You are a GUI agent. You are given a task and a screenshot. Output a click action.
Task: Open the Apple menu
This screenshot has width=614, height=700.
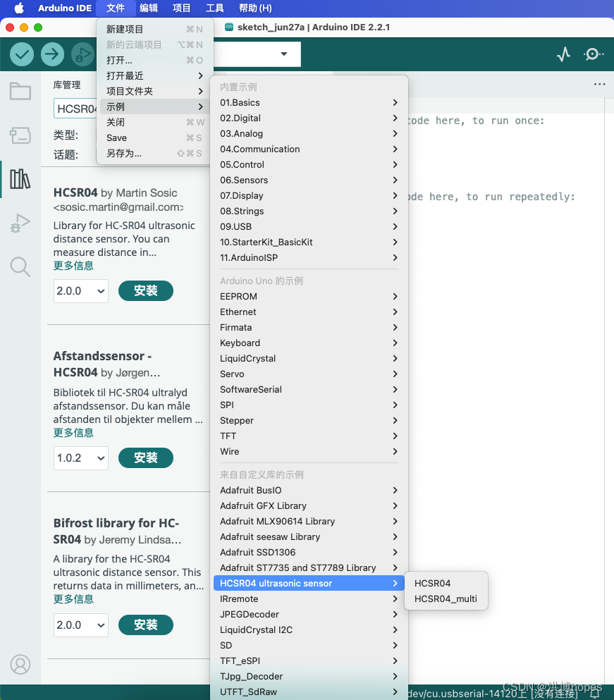point(19,8)
